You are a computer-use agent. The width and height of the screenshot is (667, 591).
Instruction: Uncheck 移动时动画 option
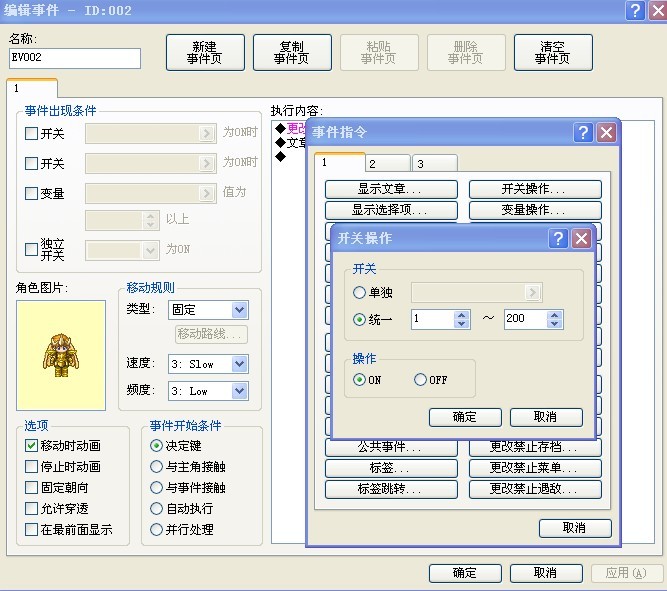(31, 445)
